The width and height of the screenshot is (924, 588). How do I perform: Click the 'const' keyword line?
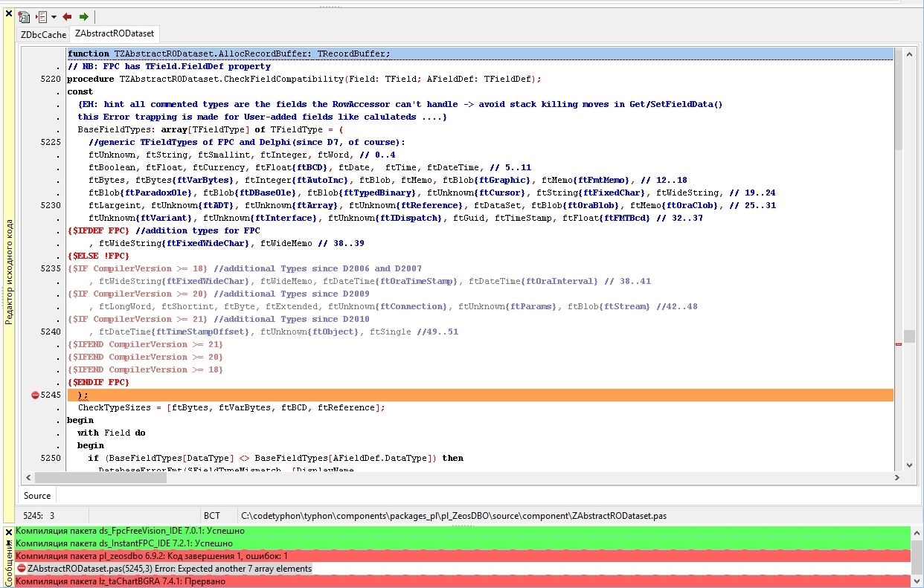[x=80, y=91]
